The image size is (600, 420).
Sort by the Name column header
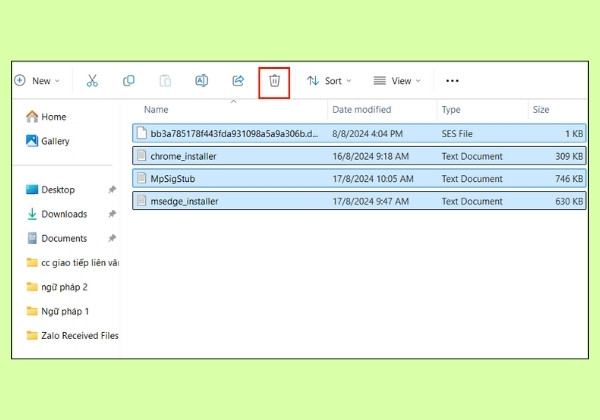coord(156,110)
